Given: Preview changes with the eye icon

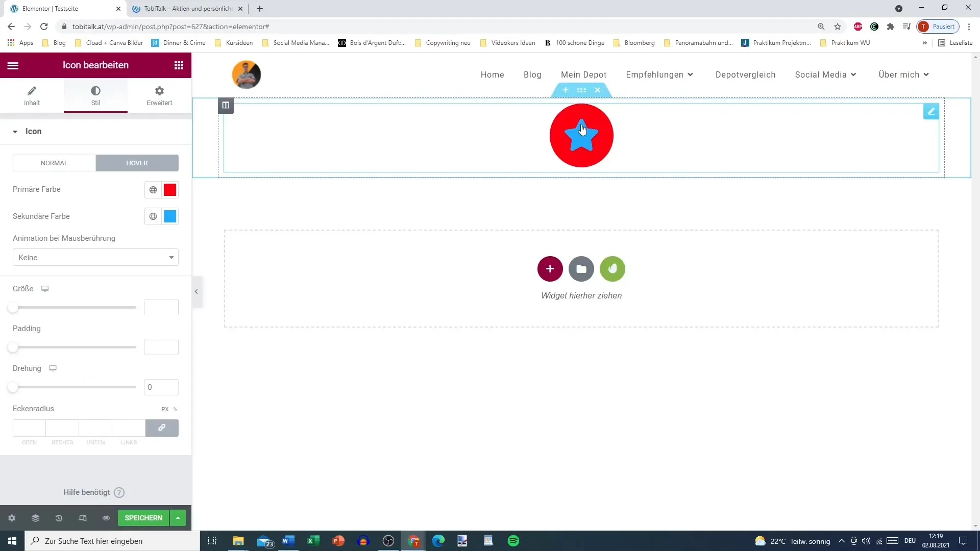Looking at the screenshot, I should click(106, 518).
